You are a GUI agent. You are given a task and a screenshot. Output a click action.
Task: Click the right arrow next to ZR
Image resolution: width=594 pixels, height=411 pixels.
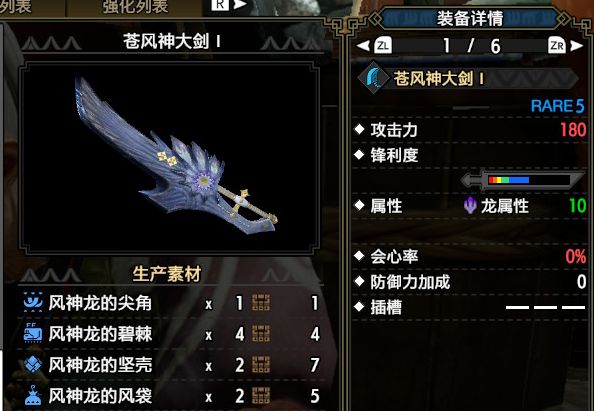tap(577, 46)
